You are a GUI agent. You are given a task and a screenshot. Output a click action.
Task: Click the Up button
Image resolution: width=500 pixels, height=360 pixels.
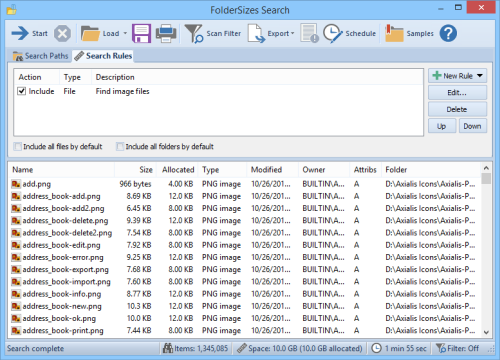tap(442, 126)
